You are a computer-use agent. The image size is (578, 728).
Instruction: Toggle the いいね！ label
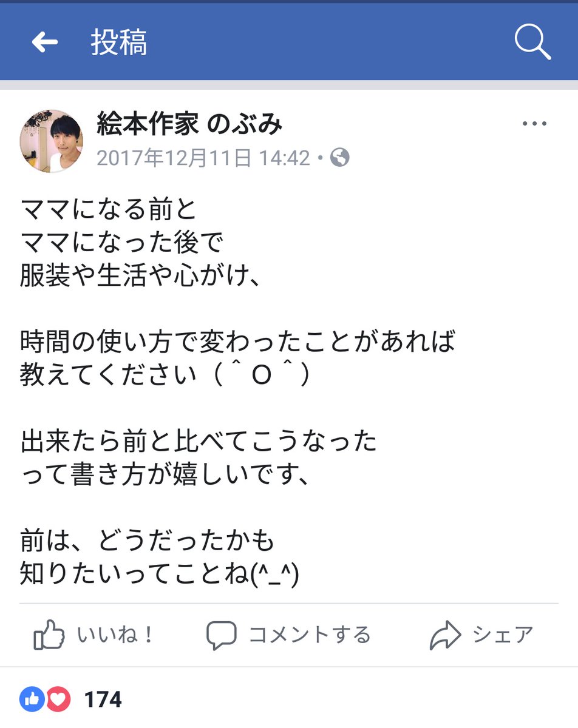(x=116, y=635)
